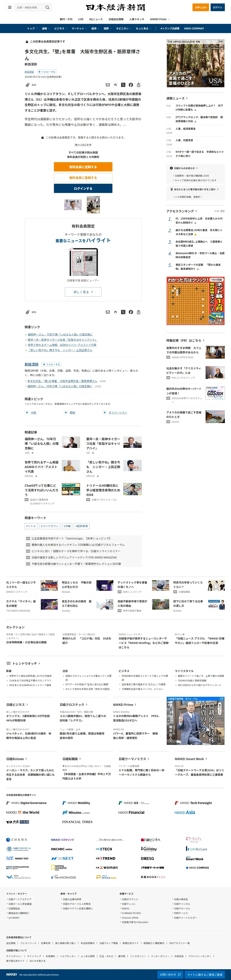Screen dimensions: 231x980
Task: Open ranking item 円、156円台前半に上昇
Action: pos(199,221)
